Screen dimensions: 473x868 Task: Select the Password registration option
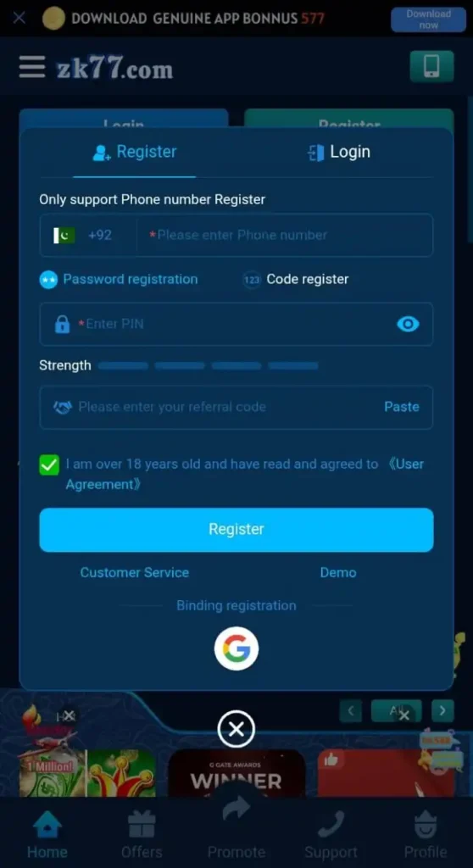(x=119, y=280)
